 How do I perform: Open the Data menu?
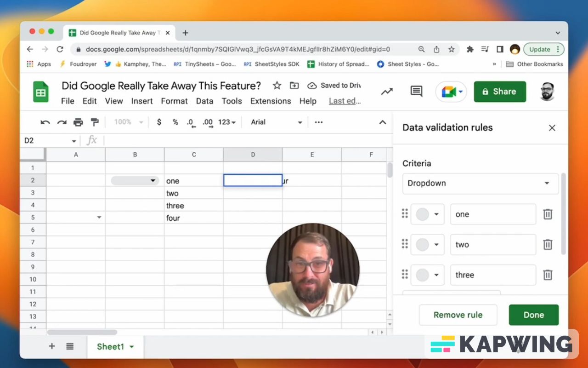[204, 101]
